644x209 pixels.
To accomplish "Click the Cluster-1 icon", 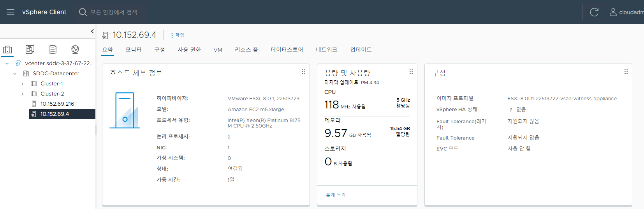I will tap(34, 83).
